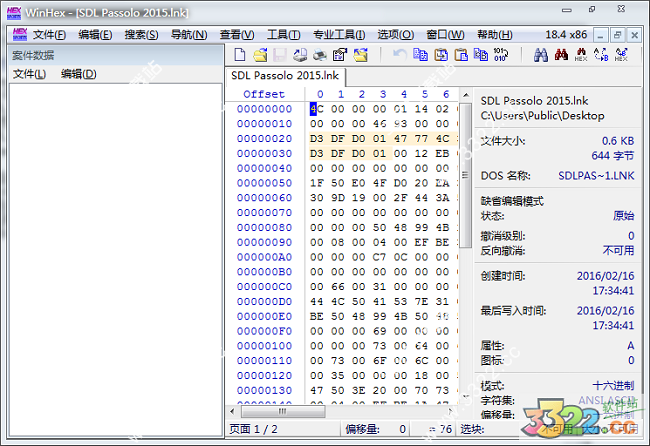Open the 帮助(H) menu

tap(495, 35)
